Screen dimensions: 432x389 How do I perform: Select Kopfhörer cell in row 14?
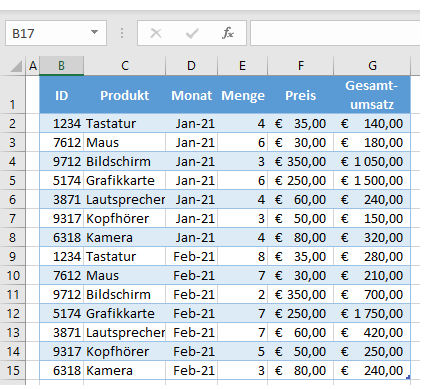125,351
